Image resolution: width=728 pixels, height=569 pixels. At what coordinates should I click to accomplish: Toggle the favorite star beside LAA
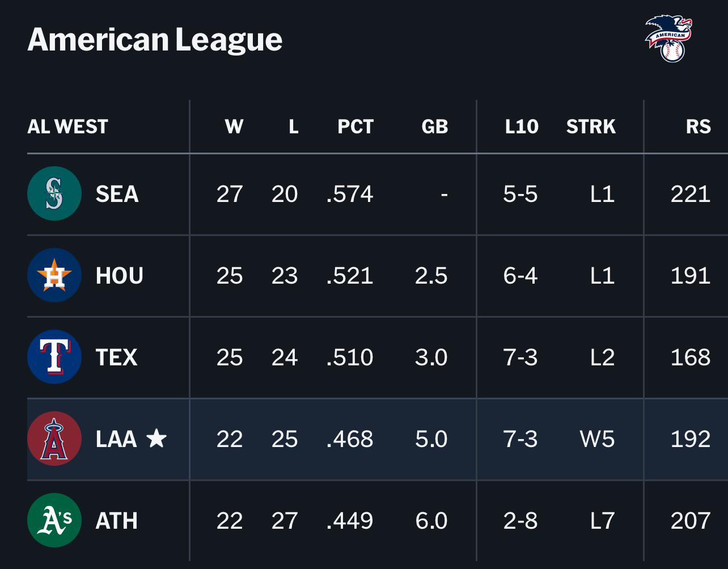[x=156, y=438]
